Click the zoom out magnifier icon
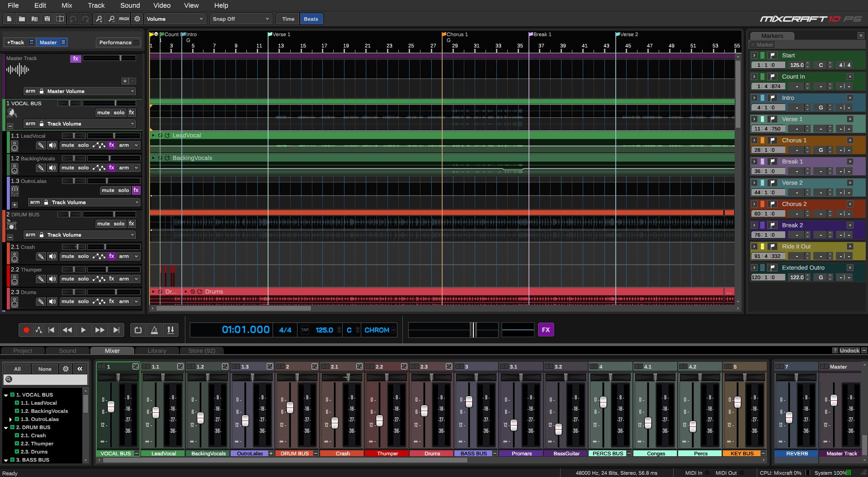This screenshot has width=868, height=477. (x=112, y=19)
